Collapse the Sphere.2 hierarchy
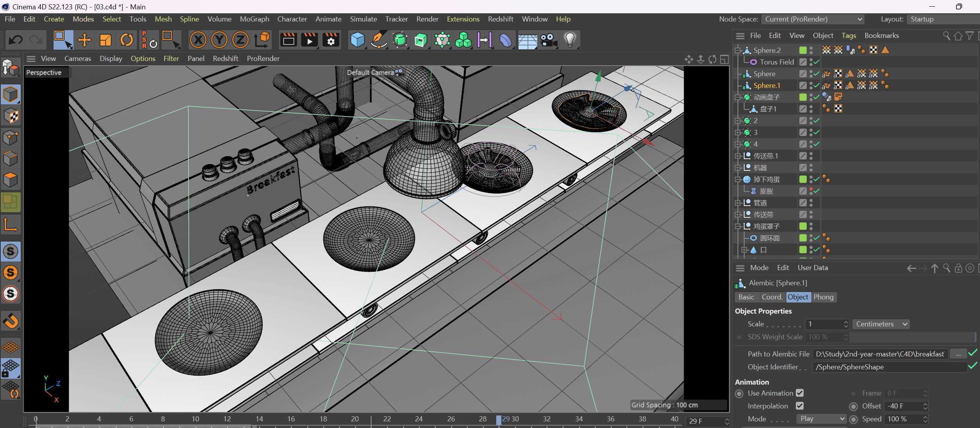 pyautogui.click(x=738, y=50)
